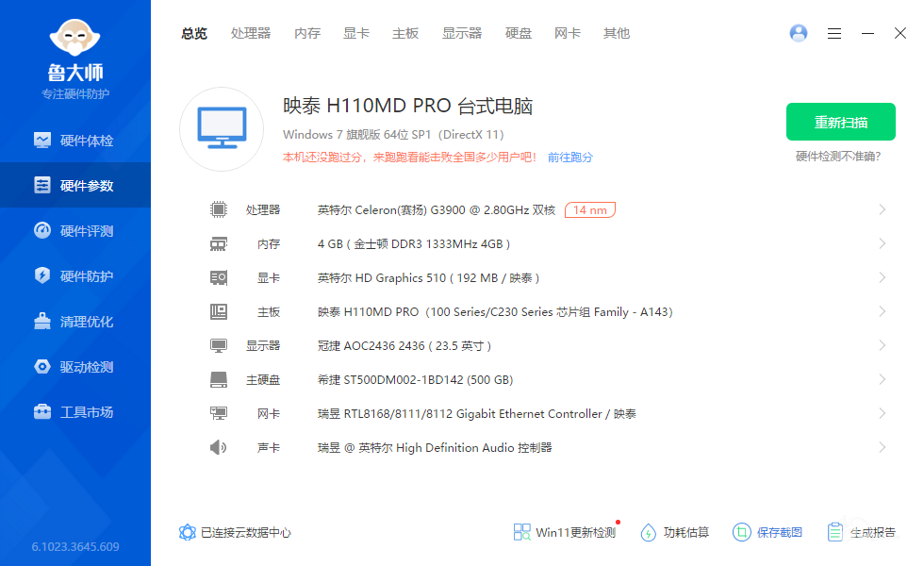Click the 主硬盘 hard disk icon
924x566 pixels.
[x=219, y=379]
